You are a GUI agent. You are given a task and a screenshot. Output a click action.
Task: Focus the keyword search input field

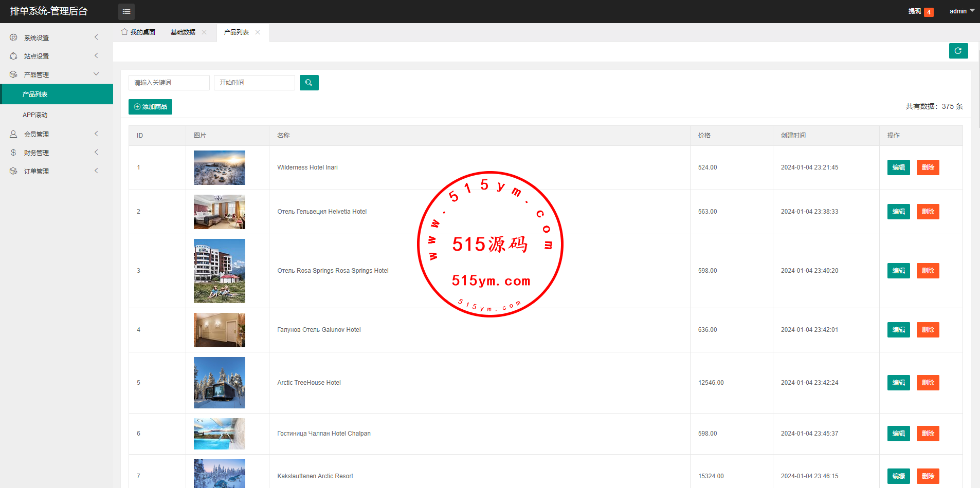(x=169, y=83)
